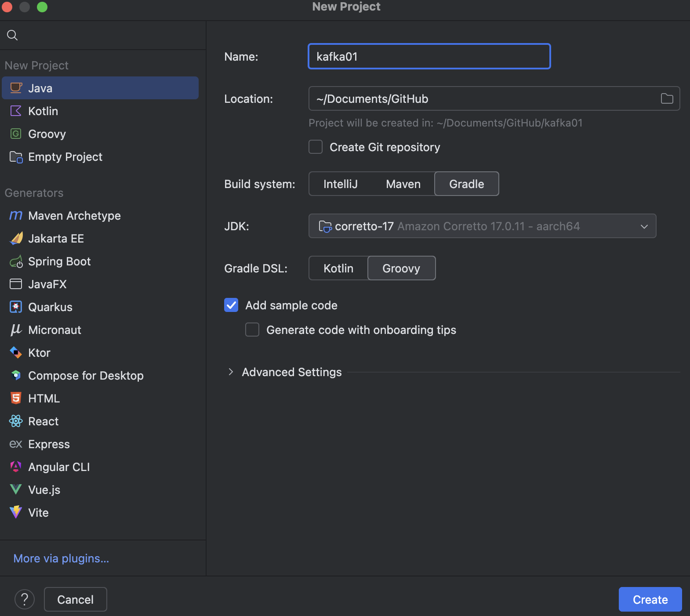Focus the Name field containing kafka01
Viewport: 690px width, 616px height.
pyautogui.click(x=429, y=56)
